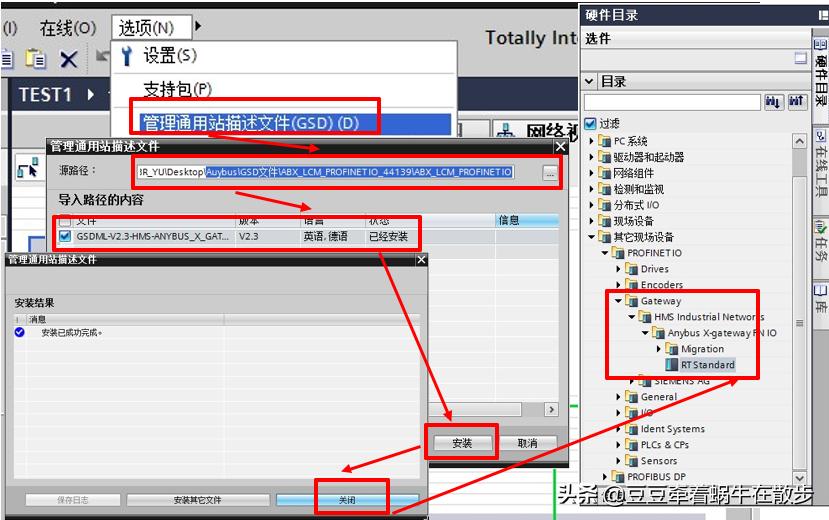Click the PLCs & CPs folder icon
The image size is (829, 520).
click(x=631, y=444)
